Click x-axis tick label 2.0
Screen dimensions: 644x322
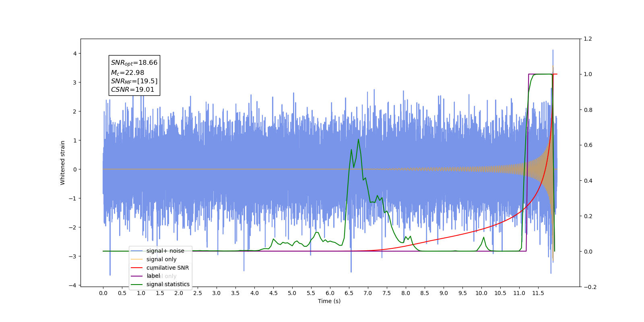[x=179, y=293]
